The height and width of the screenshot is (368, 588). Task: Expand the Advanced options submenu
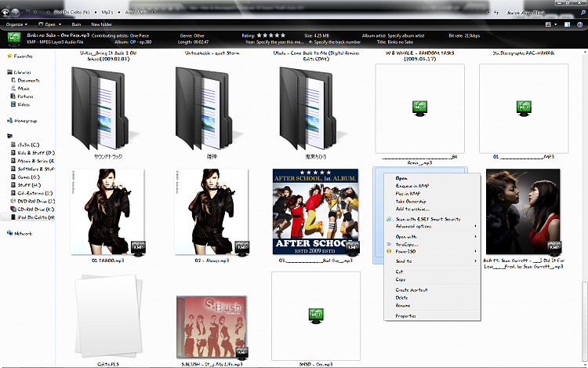(432, 226)
